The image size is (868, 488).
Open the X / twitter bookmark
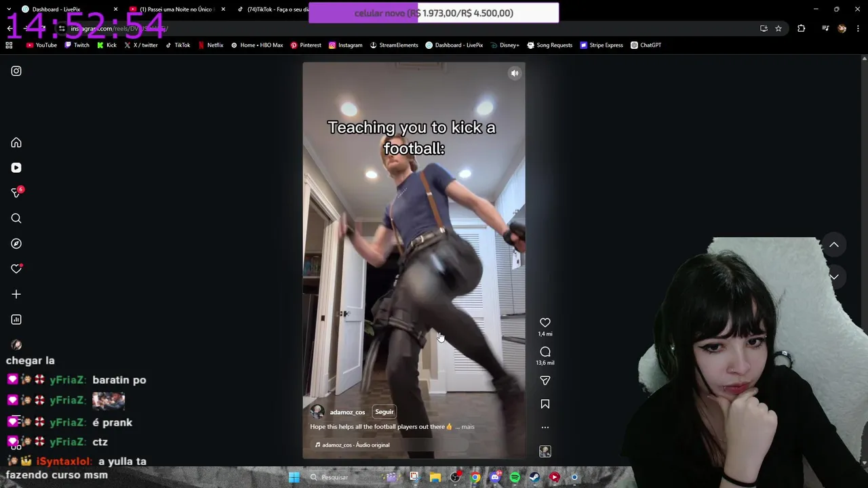141,45
